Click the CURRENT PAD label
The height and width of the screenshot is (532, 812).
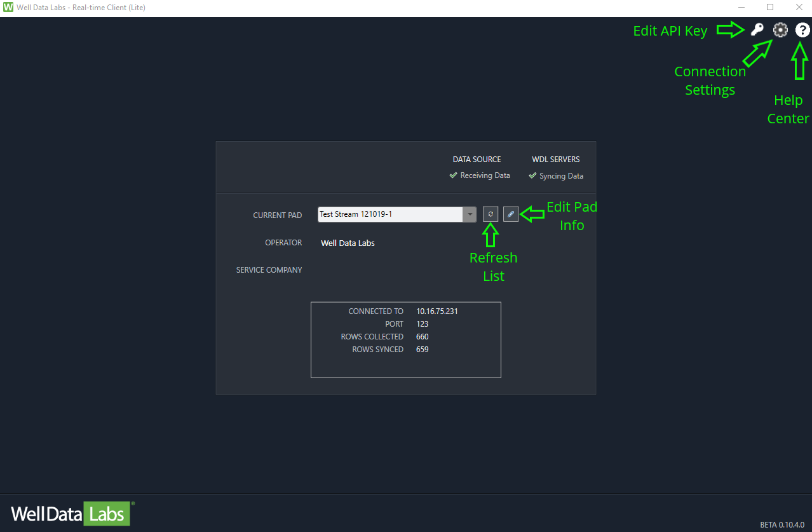278,215
